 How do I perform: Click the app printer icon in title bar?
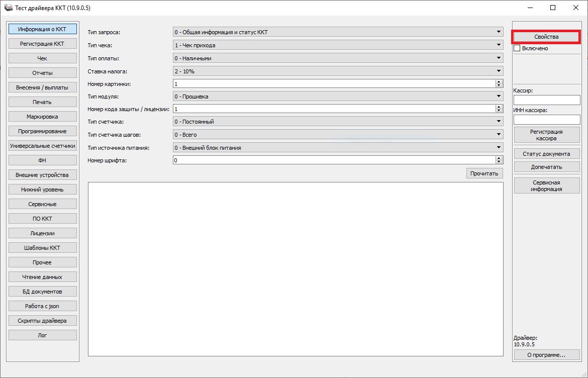tap(9, 8)
